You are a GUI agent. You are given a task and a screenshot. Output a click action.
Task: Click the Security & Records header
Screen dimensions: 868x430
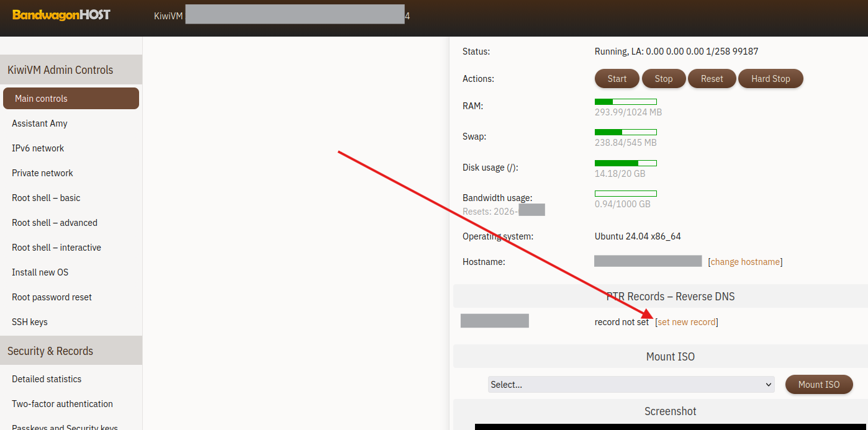tap(71, 351)
